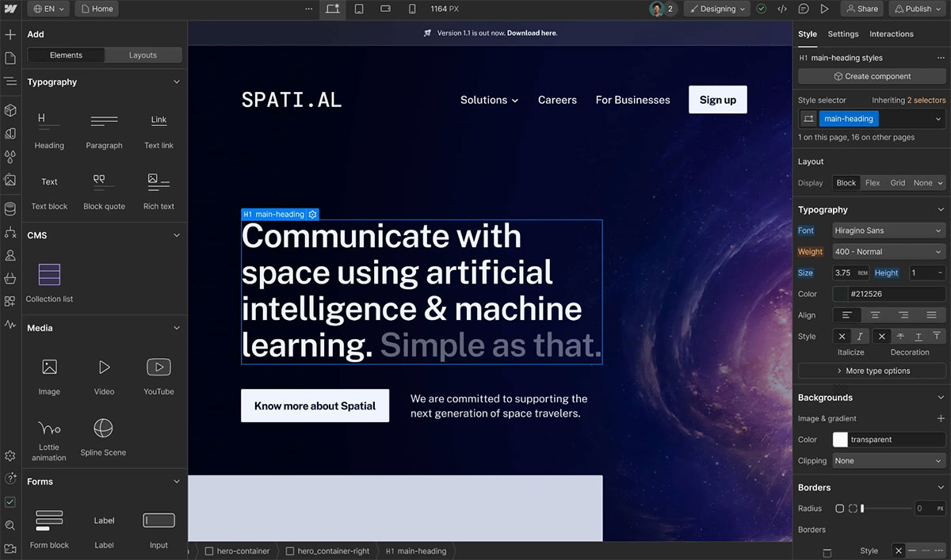
Task: Open mobile portrait breakpoint view
Action: click(411, 9)
